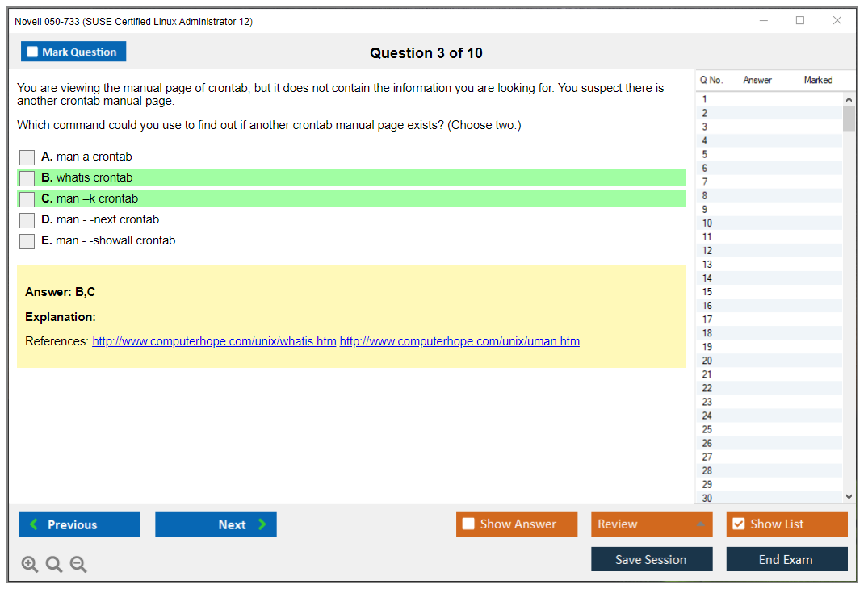Image resolution: width=868 pixels, height=593 pixels.
Task: Disable the Show List option
Action: 738,524
